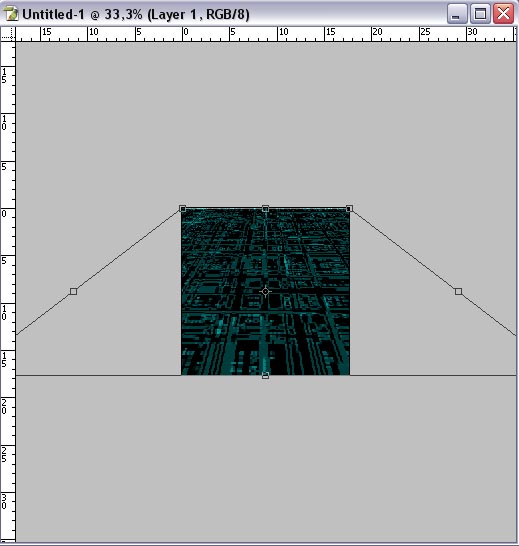Click the Untitled-1 title bar text
519x546 pixels.
coord(136,14)
